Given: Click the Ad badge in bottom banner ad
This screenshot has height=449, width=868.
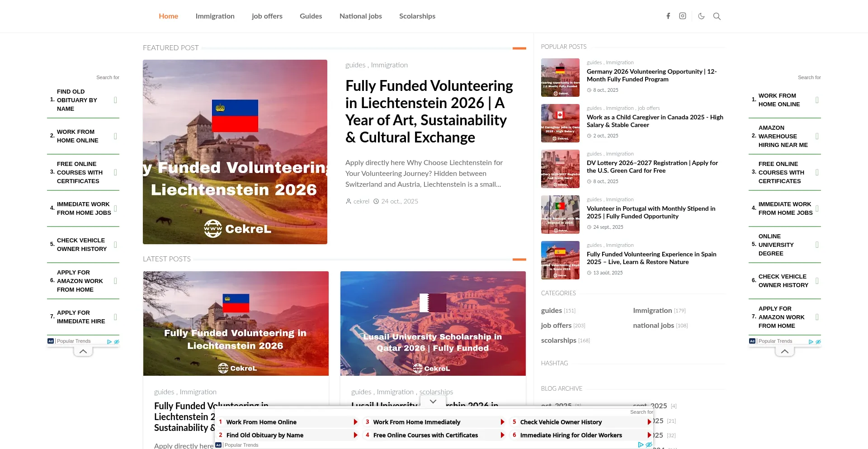Looking at the screenshot, I should click(218, 445).
